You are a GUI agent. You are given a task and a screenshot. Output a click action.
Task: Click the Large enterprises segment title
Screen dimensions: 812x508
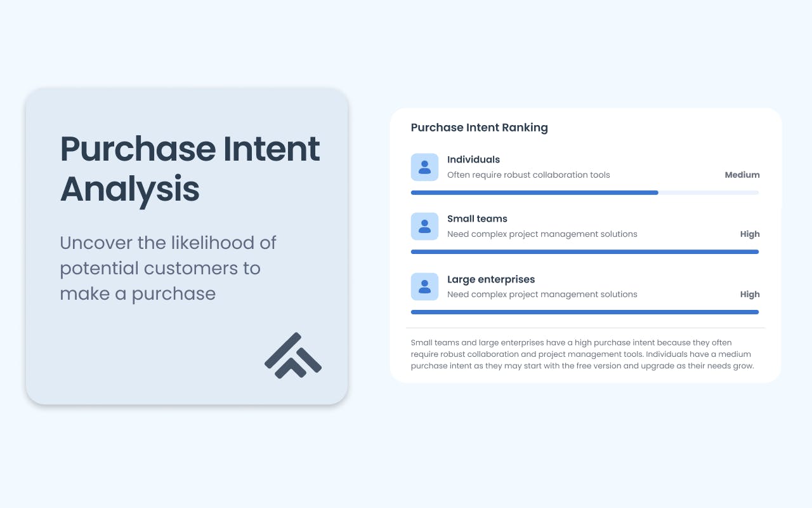pyautogui.click(x=491, y=279)
